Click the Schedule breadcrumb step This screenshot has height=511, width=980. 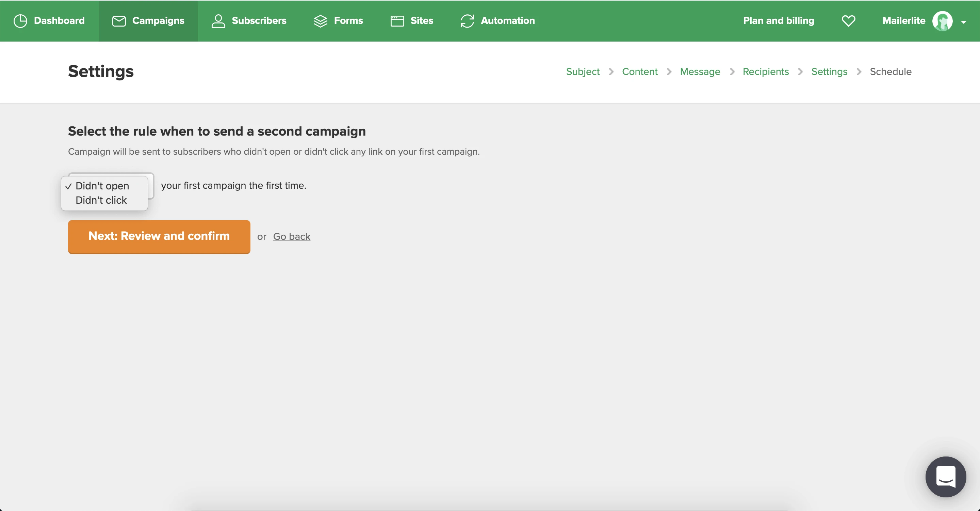point(890,72)
